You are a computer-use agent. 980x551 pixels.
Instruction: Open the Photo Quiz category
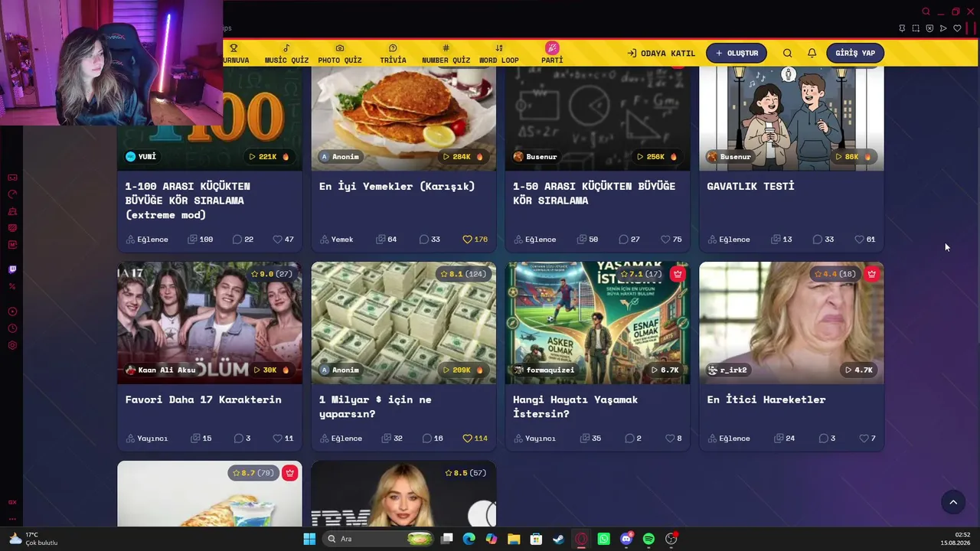pyautogui.click(x=340, y=54)
